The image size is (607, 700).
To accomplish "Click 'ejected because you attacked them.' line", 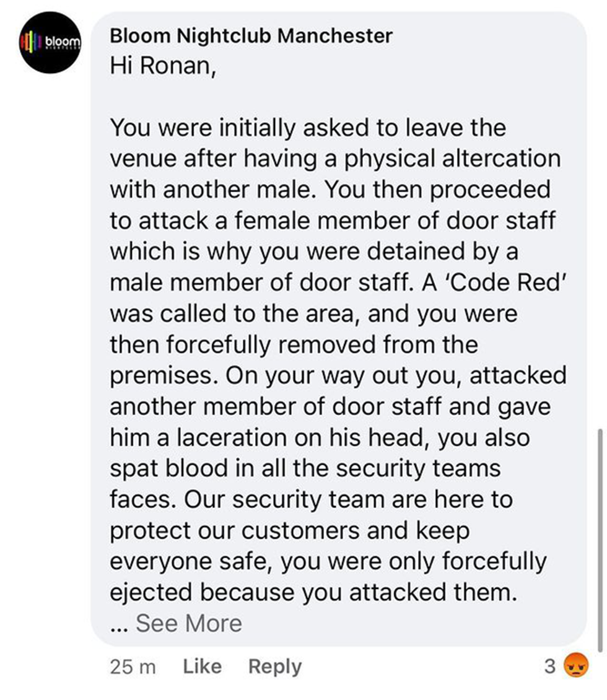I will (x=313, y=593).
